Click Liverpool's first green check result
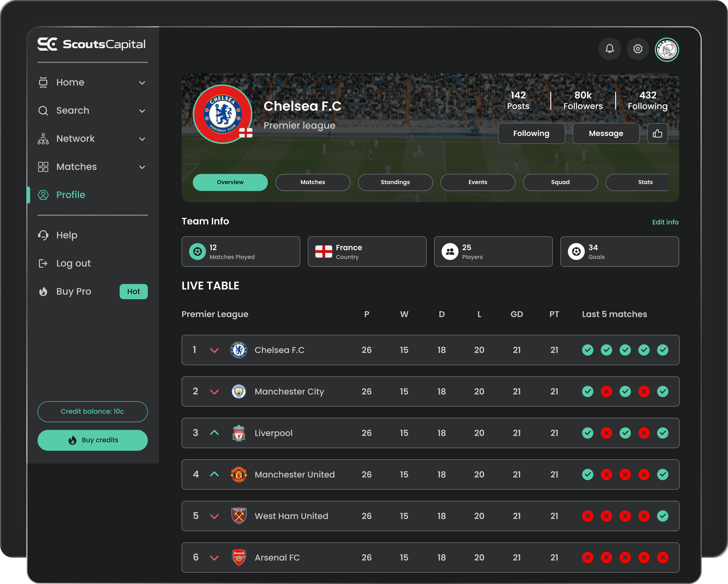 [588, 433]
